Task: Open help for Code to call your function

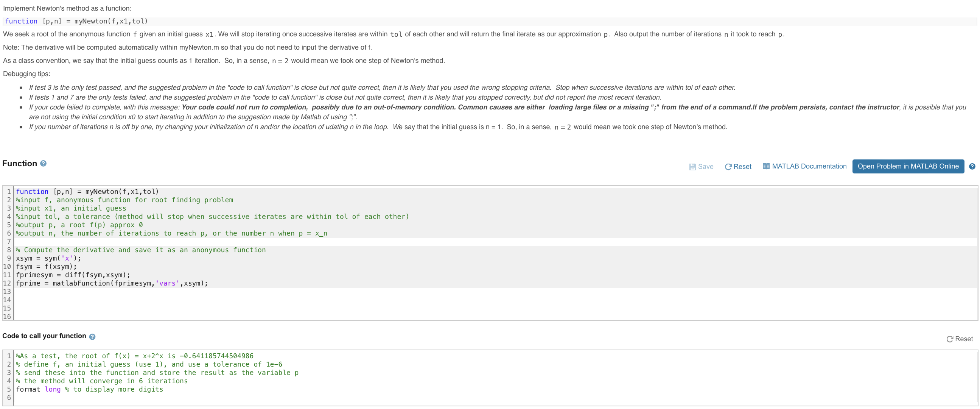Action: 92,337
